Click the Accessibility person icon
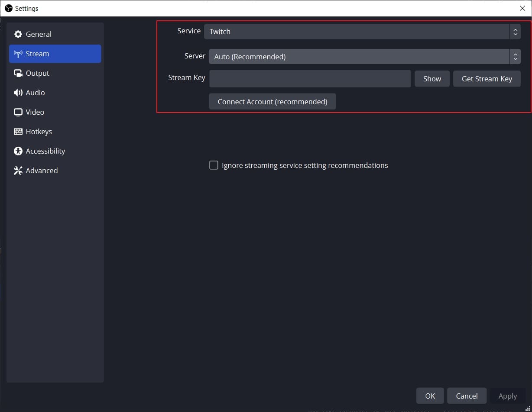This screenshot has height=412, width=532. point(18,151)
